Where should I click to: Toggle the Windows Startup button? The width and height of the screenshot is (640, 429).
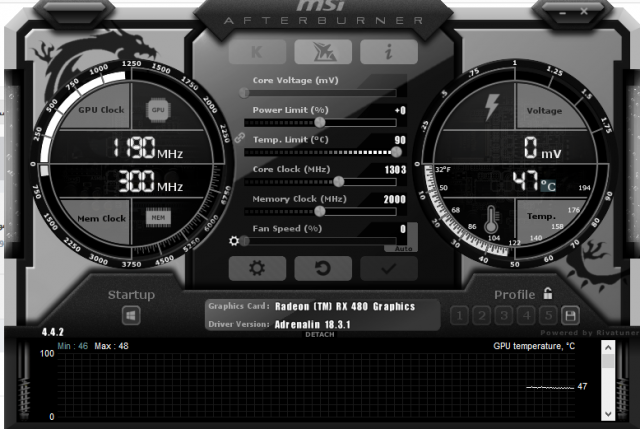pos(132,315)
